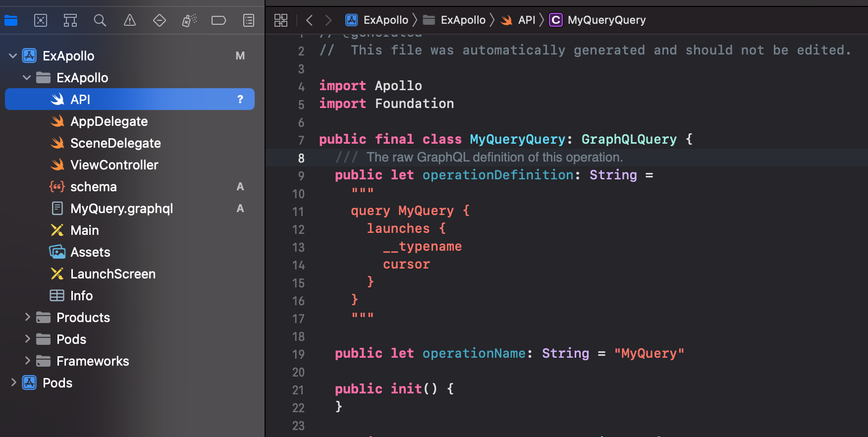Click the curly-brace icon beside schema
868x437 pixels.
[x=57, y=187]
